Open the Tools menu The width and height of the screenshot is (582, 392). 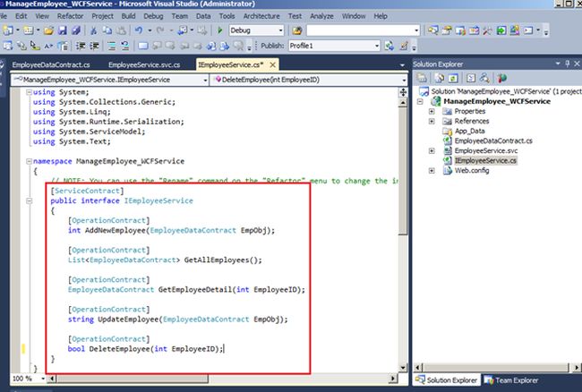[227, 16]
